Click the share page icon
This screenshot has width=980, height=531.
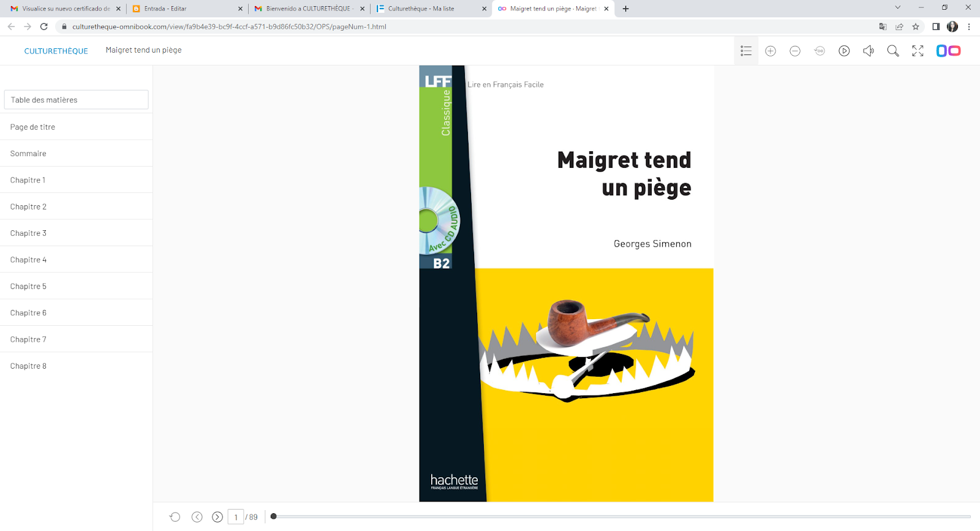pos(899,26)
